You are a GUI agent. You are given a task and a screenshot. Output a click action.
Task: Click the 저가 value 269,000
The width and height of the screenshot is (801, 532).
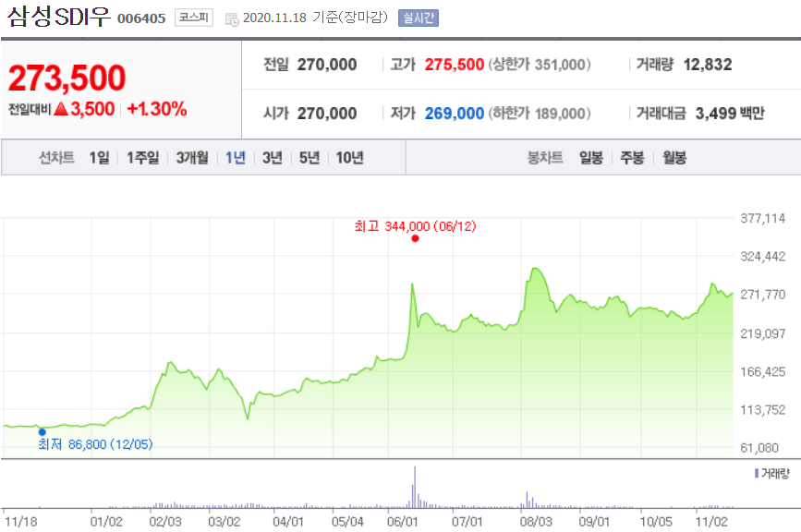(x=455, y=114)
